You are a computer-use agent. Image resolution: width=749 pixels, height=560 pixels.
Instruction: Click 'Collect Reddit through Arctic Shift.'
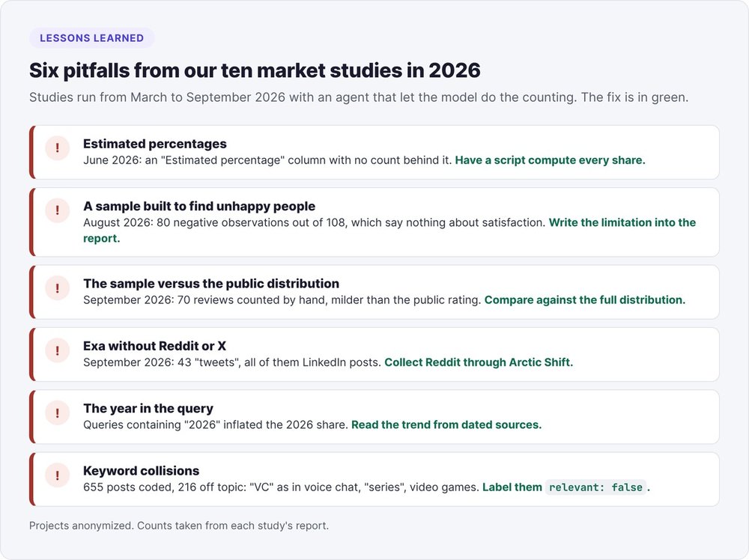[479, 362]
